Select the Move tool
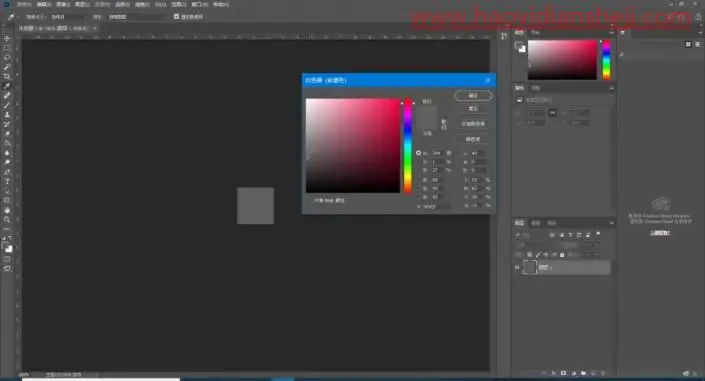This screenshot has height=381, width=705. (x=7, y=38)
